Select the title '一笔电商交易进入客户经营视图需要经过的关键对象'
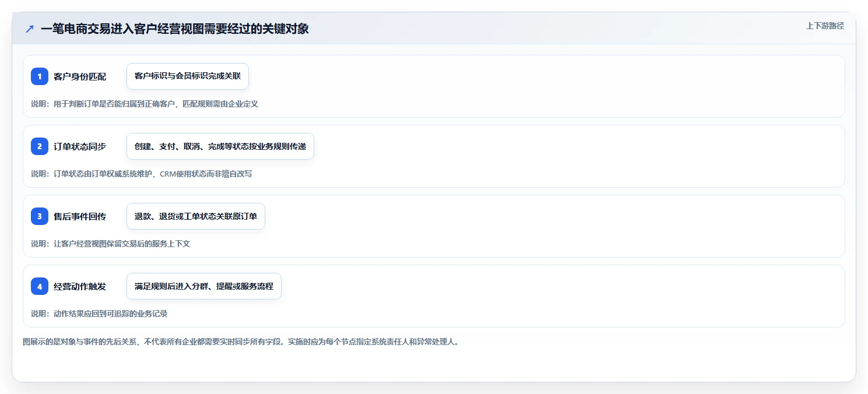868x394 pixels. (175, 29)
